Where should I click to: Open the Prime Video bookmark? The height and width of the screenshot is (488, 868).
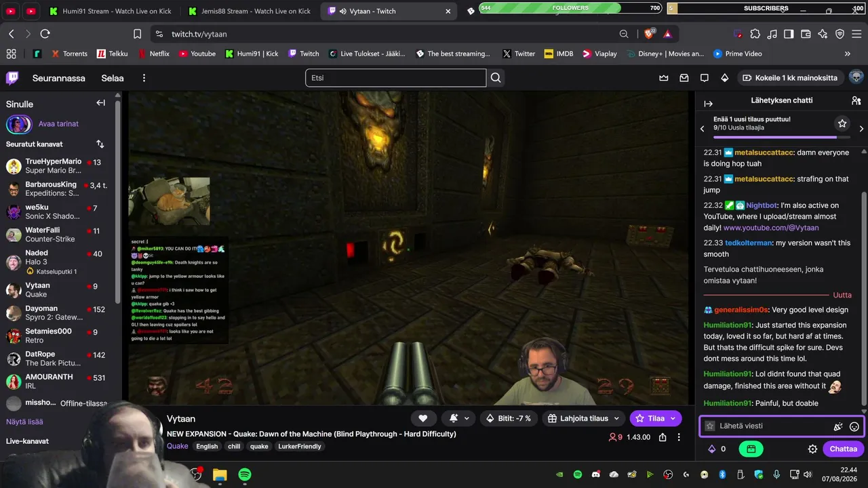[738, 54]
